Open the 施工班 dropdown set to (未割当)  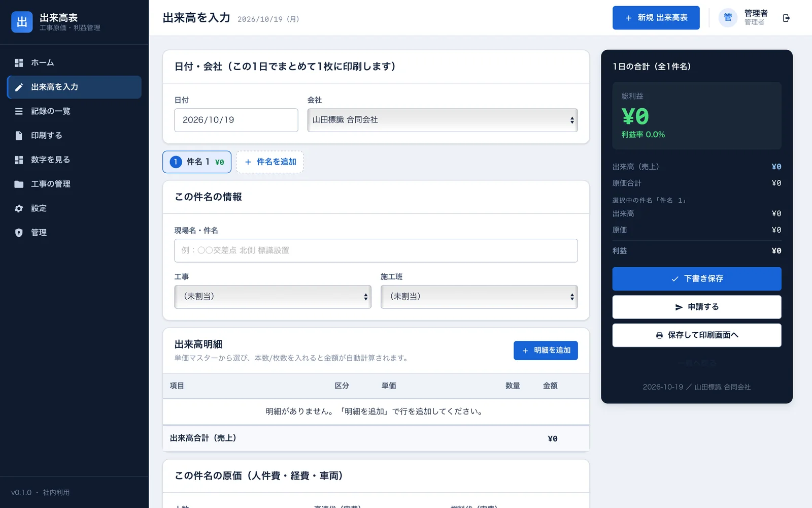click(479, 297)
